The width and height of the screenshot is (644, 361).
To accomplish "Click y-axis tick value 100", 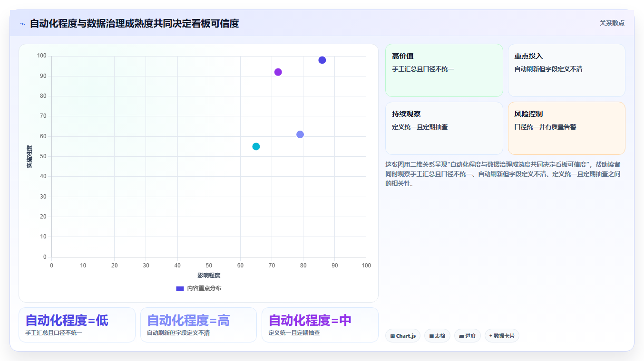I will 41,56.
